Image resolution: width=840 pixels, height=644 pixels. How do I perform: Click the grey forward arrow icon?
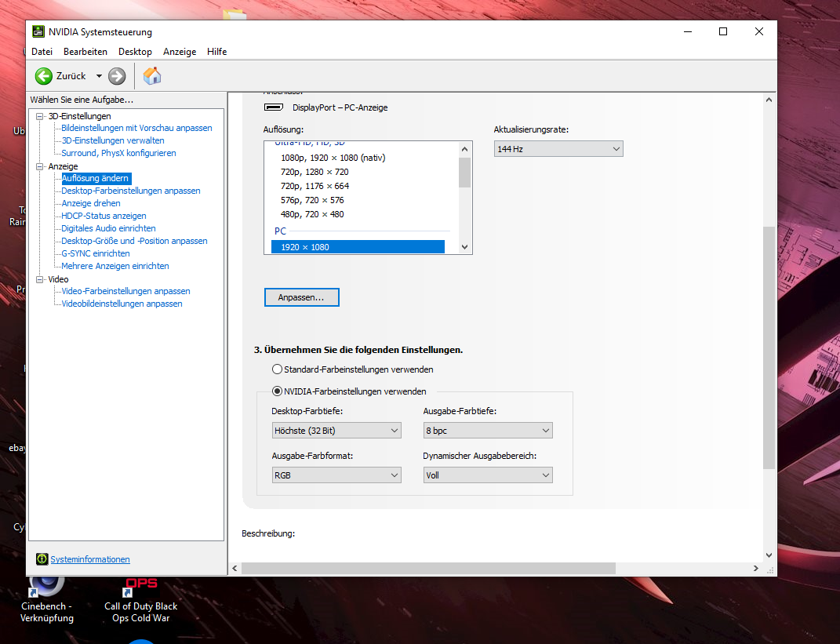click(x=117, y=76)
